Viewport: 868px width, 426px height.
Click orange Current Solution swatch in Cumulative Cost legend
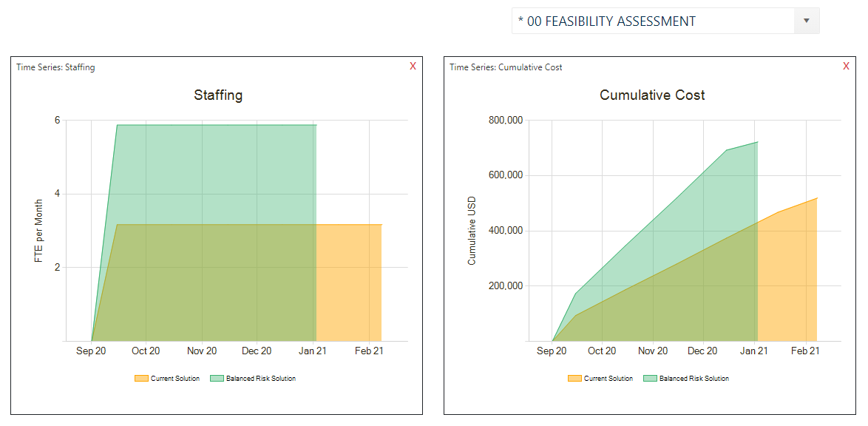point(574,379)
